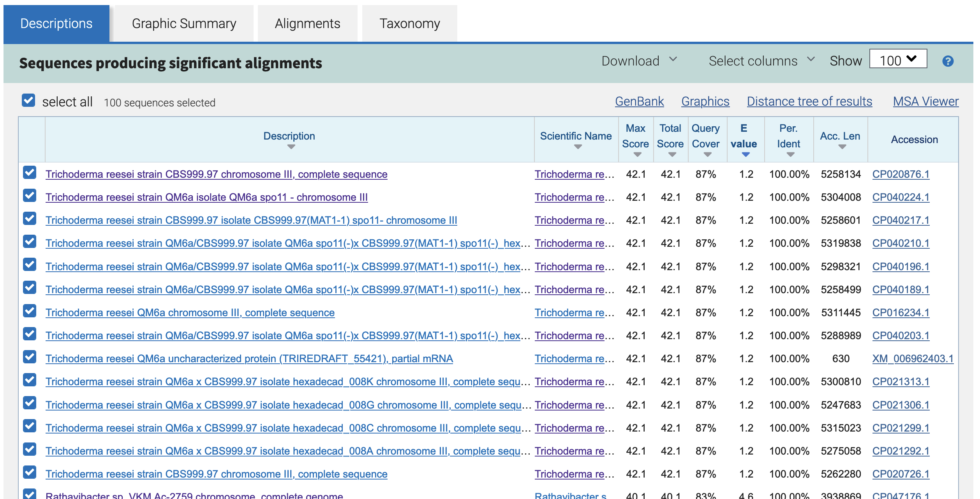Click Description column sort arrow
This screenshot has width=980, height=499.
291,147
